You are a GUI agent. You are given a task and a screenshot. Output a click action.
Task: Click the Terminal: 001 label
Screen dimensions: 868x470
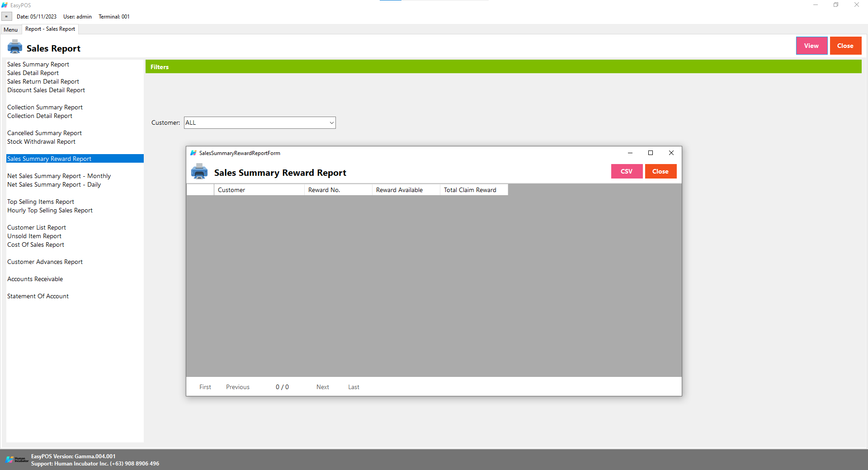tap(114, 17)
